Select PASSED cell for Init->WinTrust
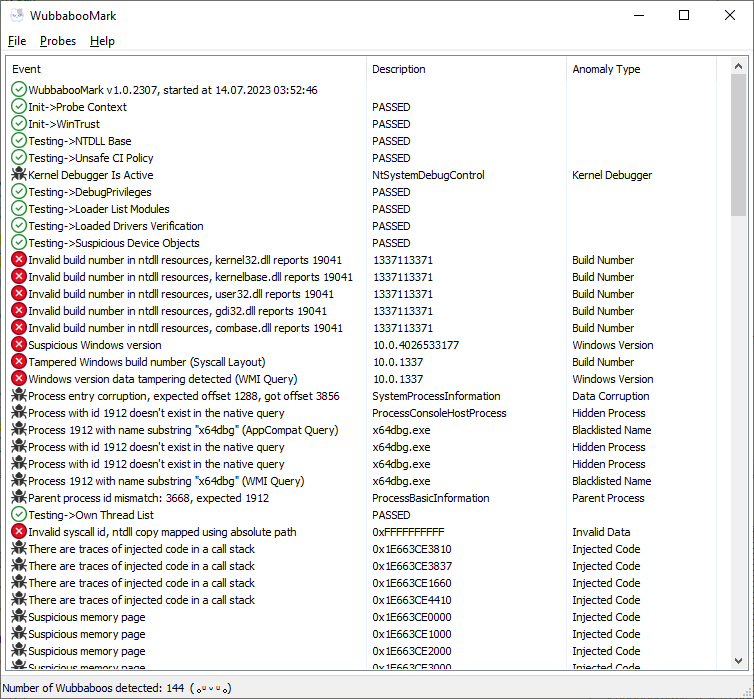This screenshot has width=754, height=699. coord(391,124)
